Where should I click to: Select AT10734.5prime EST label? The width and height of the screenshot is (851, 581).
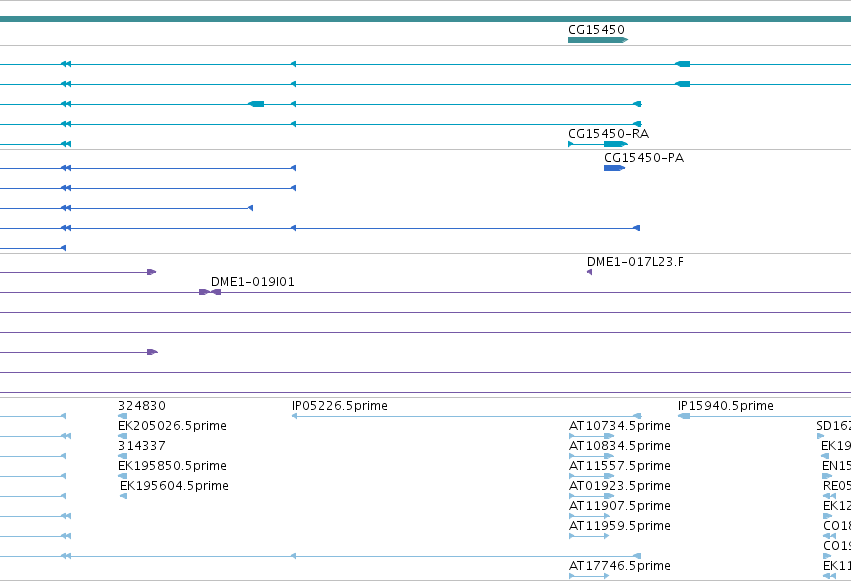tap(619, 426)
